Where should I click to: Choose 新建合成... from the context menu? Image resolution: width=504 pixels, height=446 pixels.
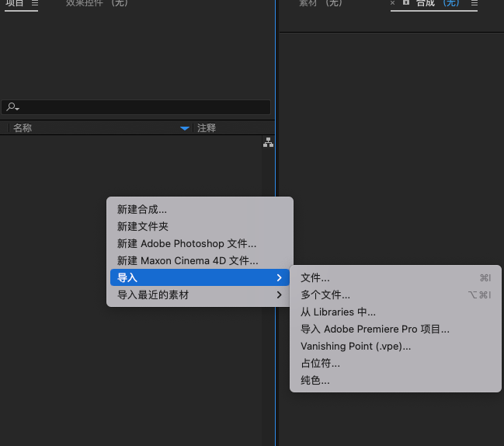[x=200, y=209]
